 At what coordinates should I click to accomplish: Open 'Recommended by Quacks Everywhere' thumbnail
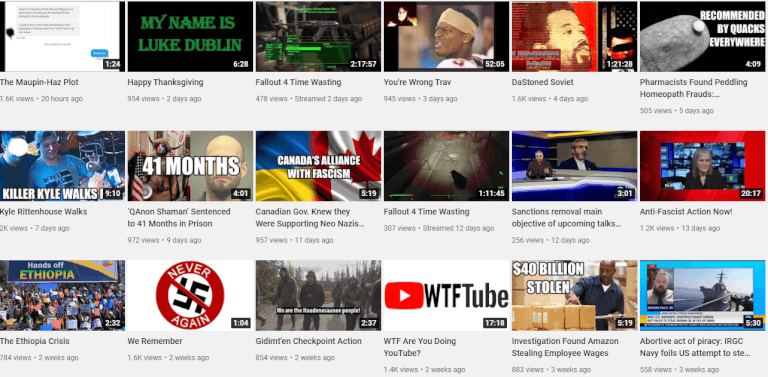[702, 36]
